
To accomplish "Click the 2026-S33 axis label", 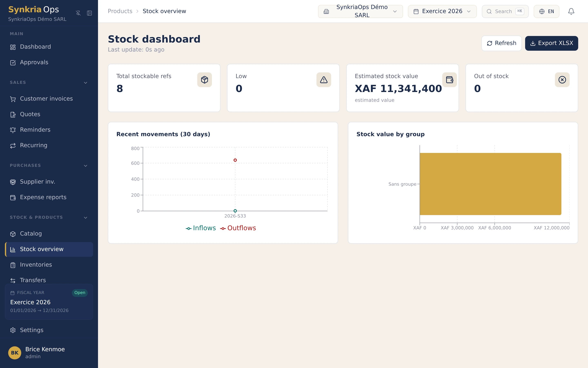I will click(235, 216).
